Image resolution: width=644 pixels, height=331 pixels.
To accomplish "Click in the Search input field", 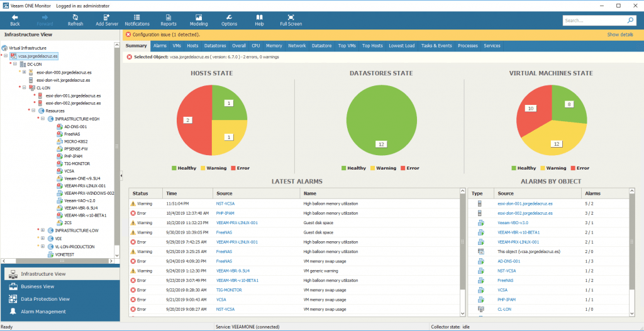I will [x=594, y=21].
